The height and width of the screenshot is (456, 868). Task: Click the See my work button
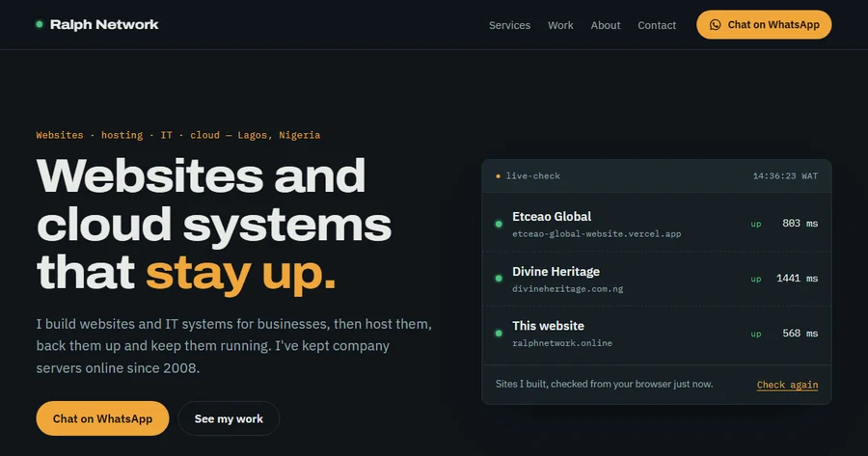click(229, 418)
